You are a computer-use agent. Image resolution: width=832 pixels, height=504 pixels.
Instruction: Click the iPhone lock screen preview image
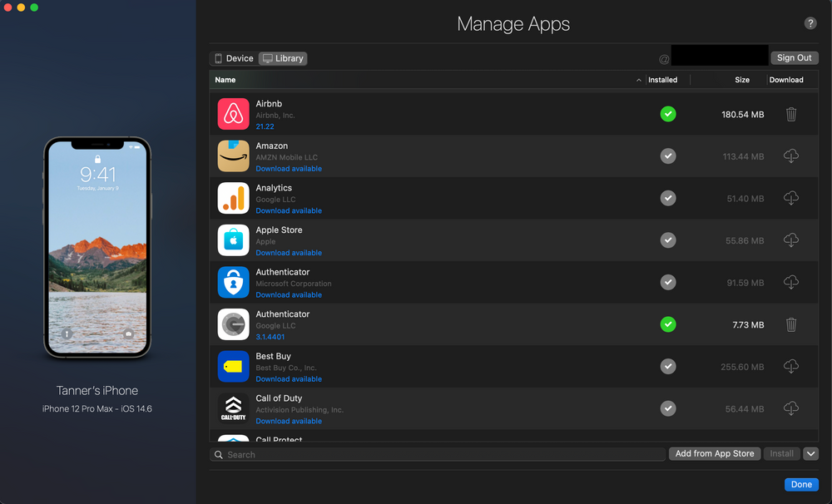point(97,247)
